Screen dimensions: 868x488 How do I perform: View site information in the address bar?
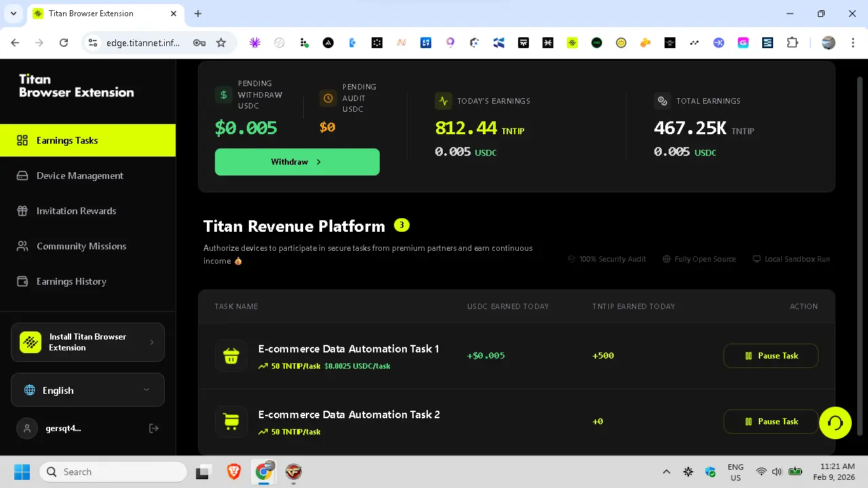tap(94, 43)
